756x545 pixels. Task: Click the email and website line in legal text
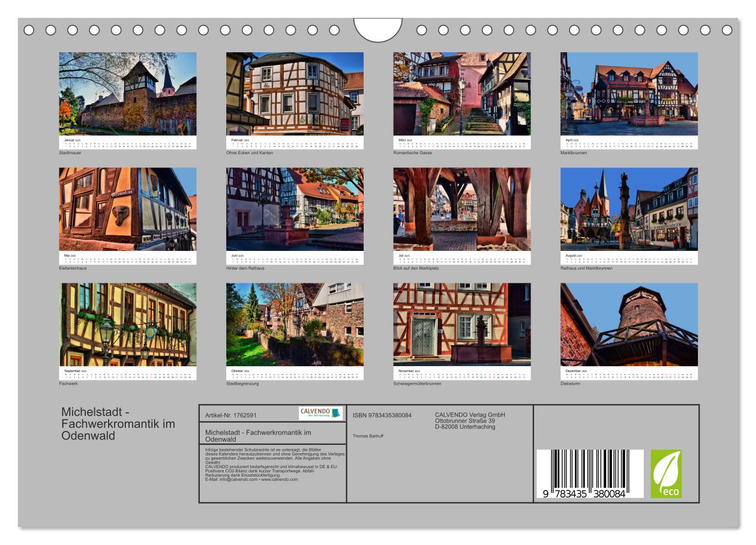click(x=251, y=480)
